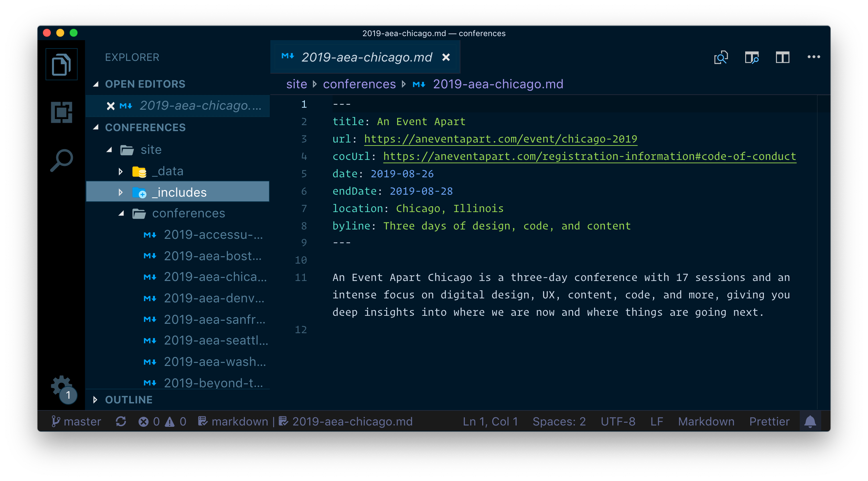Open 2019-aea-chica file in tree
868x481 pixels.
[215, 277]
